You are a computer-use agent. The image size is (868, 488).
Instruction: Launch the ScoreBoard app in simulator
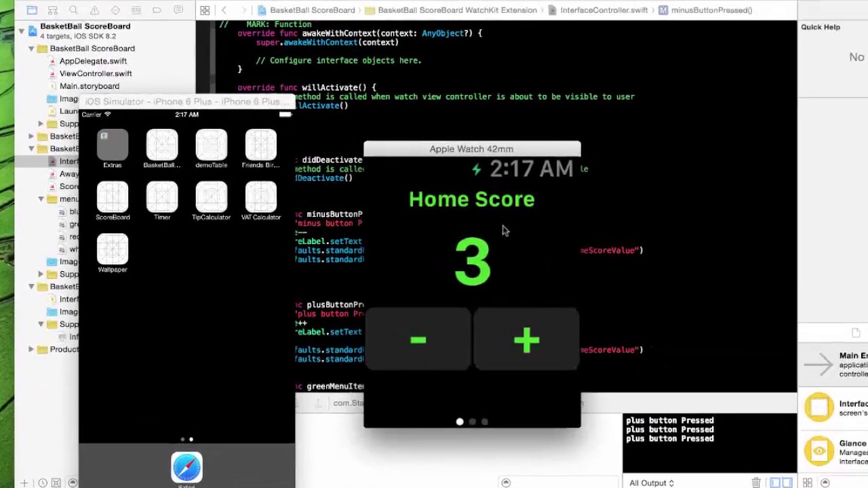pyautogui.click(x=113, y=201)
